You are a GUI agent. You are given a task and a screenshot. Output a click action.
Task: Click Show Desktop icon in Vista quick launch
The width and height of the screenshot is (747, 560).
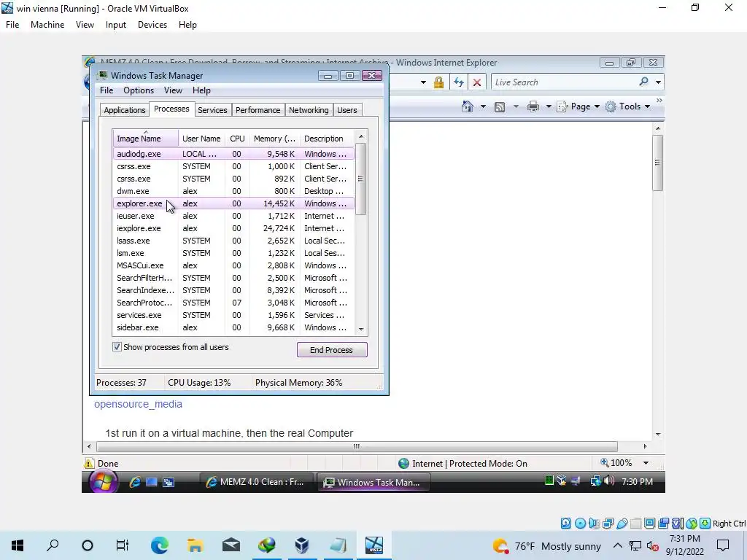coord(152,482)
